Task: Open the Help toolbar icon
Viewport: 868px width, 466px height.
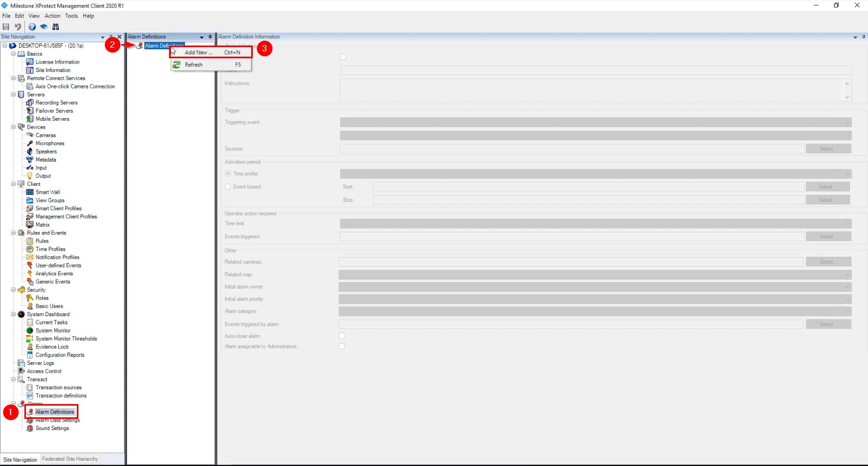Action: (32, 26)
